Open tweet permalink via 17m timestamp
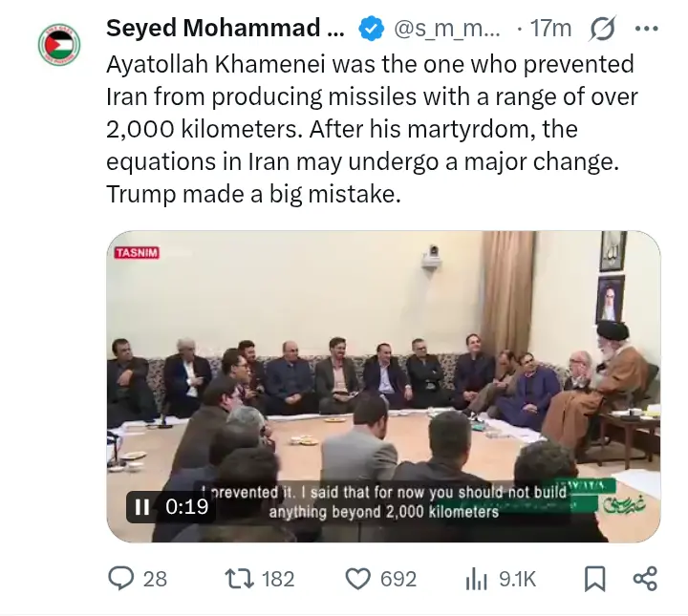The image size is (688, 616). [x=550, y=29]
